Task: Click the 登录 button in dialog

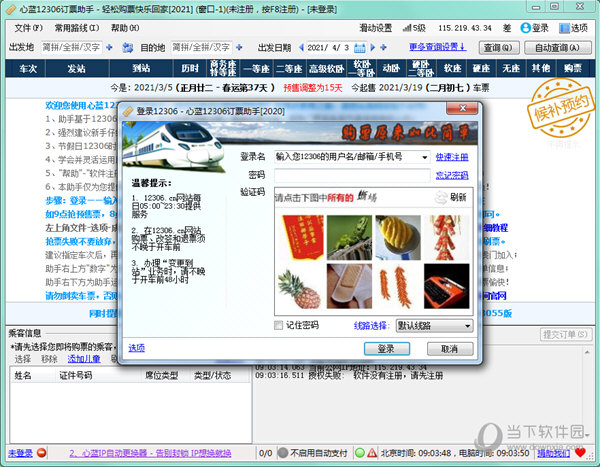Action: 386,349
